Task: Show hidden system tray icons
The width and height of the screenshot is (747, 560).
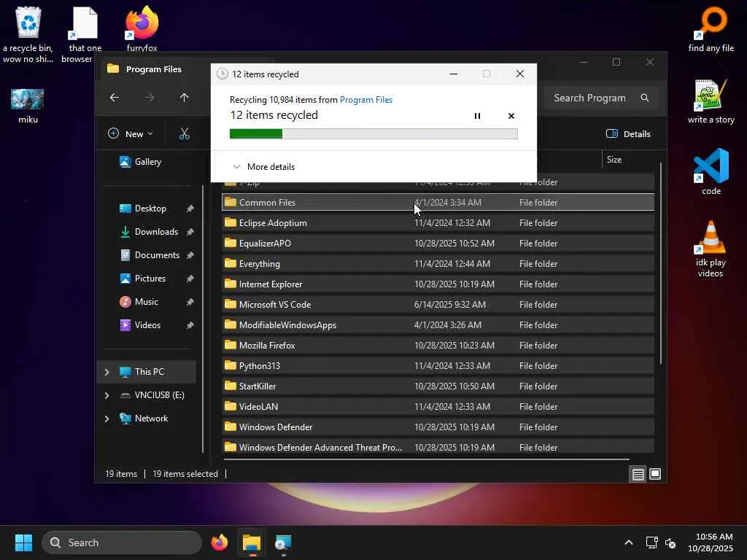Action: [629, 542]
